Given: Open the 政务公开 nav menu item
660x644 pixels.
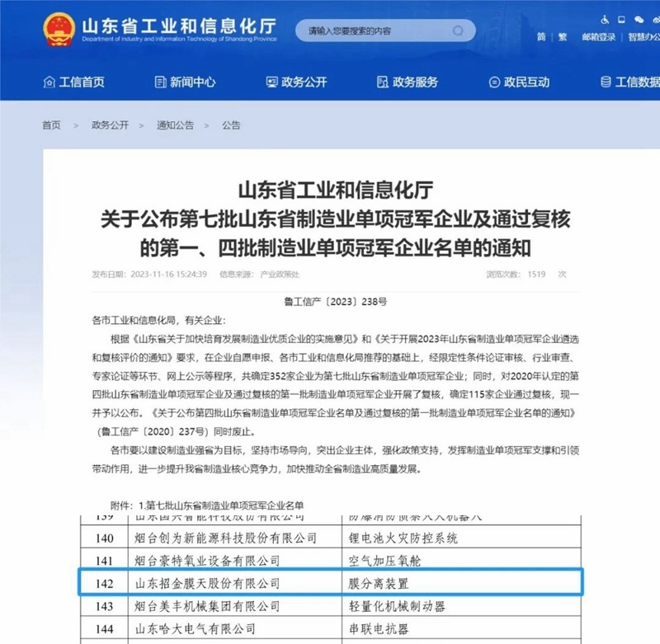Looking at the screenshot, I should (296, 82).
